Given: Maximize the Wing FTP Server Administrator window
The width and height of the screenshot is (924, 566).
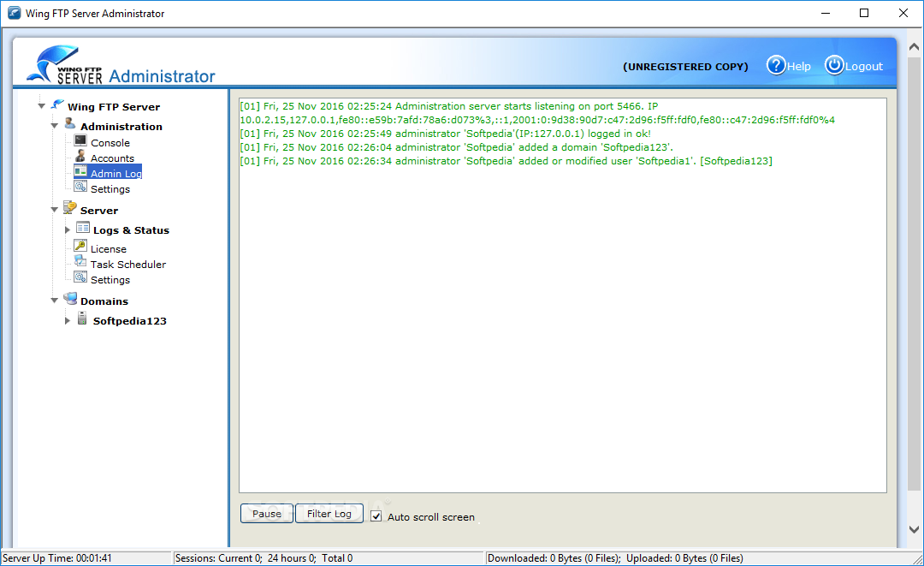Looking at the screenshot, I should click(864, 13).
